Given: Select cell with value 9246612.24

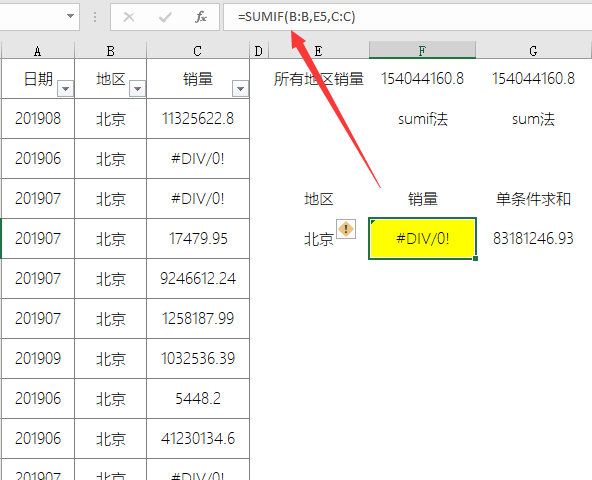Looking at the screenshot, I should click(x=198, y=279).
